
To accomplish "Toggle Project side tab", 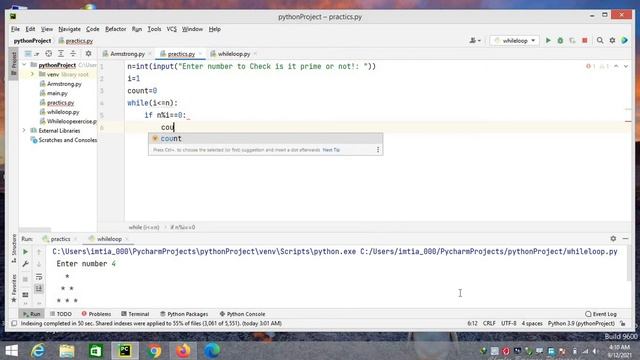I will pyautogui.click(x=14, y=63).
